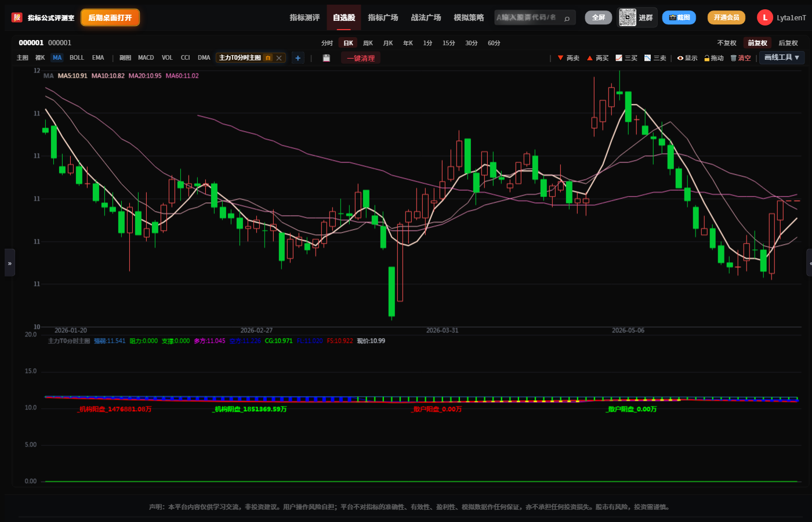Image resolution: width=812 pixels, height=522 pixels.
Task: Select 前复权 price adjustment
Action: 757,43
